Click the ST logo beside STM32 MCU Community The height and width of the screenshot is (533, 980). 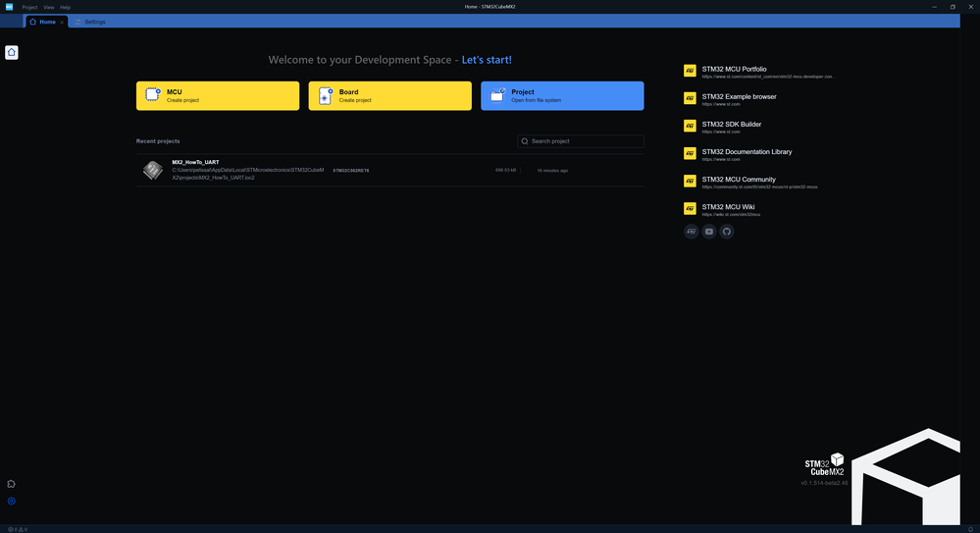coord(690,181)
